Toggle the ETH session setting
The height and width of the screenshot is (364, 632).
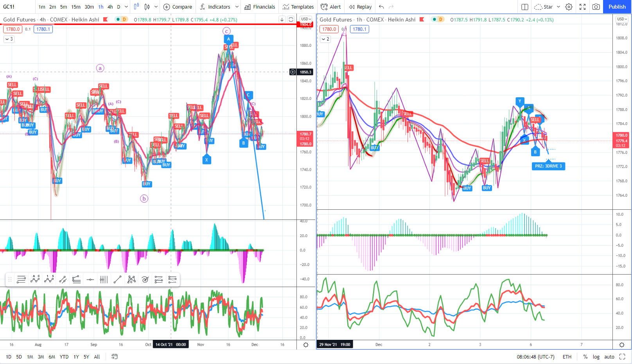click(x=567, y=357)
